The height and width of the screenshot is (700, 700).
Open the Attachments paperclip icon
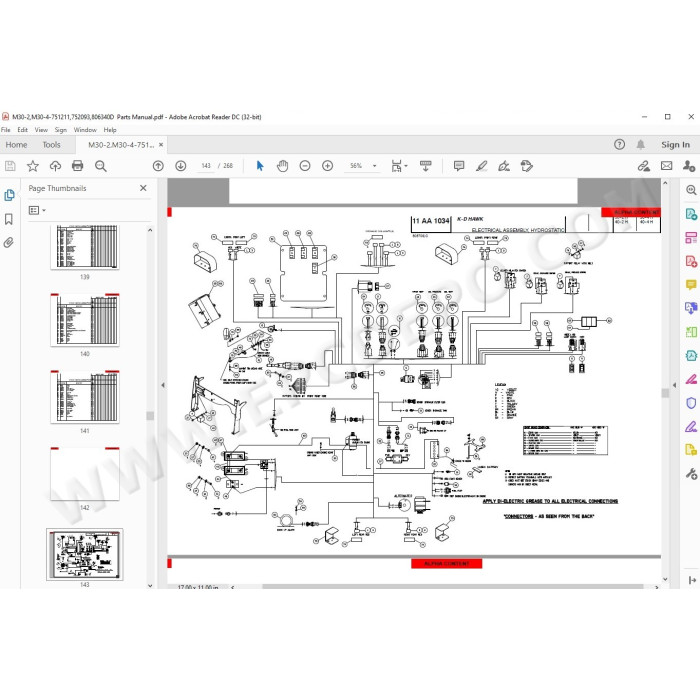pos(8,242)
